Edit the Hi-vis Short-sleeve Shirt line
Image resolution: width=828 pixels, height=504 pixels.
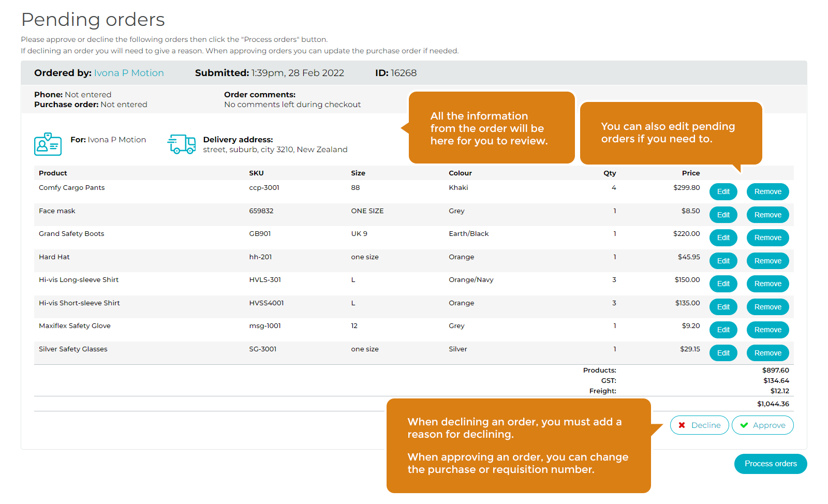coord(723,307)
